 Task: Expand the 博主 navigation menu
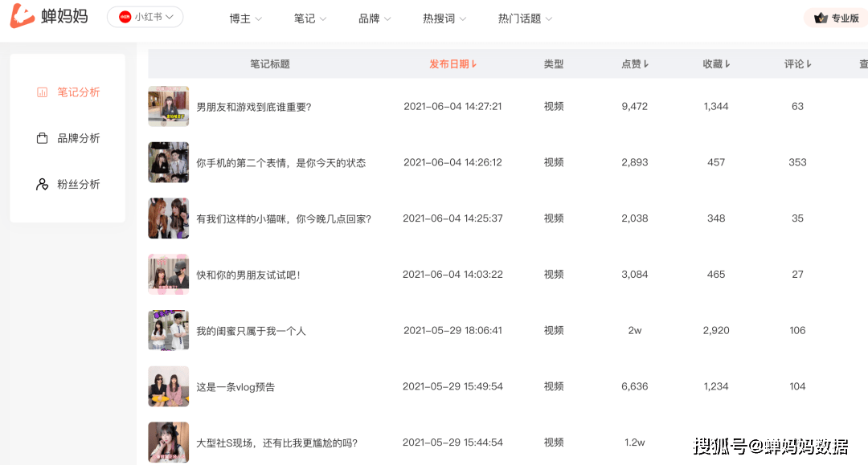coord(245,18)
